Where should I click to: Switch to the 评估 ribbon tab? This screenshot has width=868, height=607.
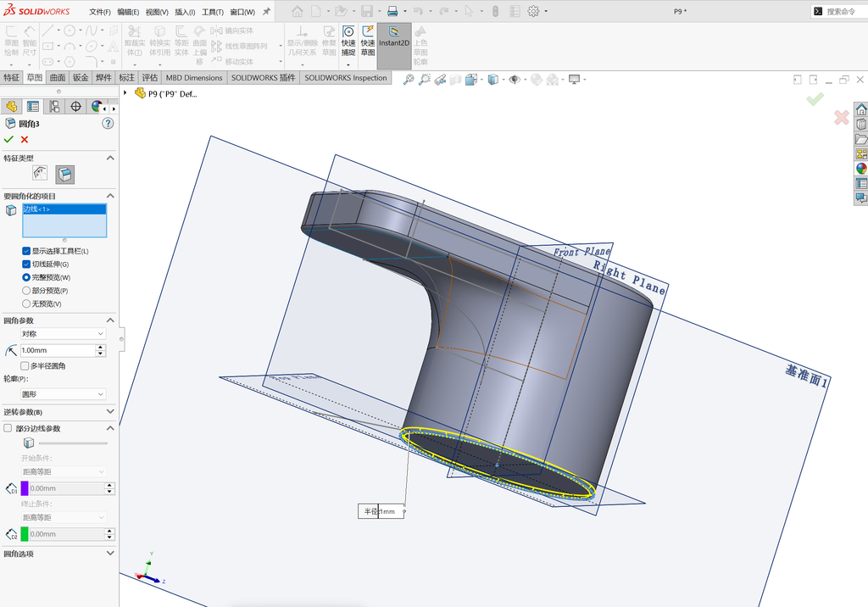[x=149, y=77]
